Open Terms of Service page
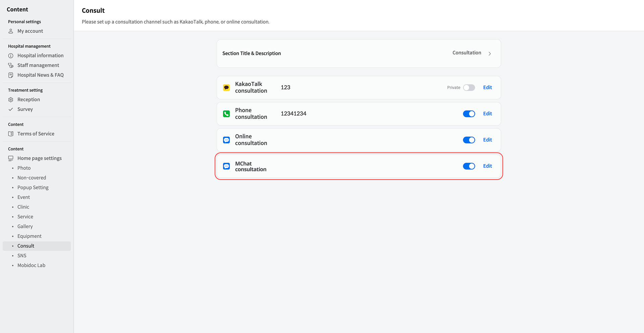Image resolution: width=644 pixels, height=333 pixels. click(36, 134)
